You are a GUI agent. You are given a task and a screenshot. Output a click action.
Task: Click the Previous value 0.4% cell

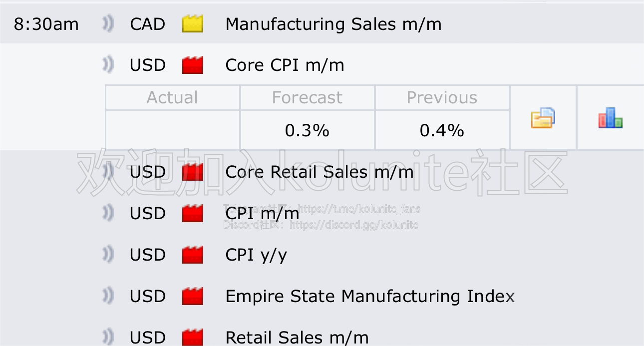pos(442,130)
